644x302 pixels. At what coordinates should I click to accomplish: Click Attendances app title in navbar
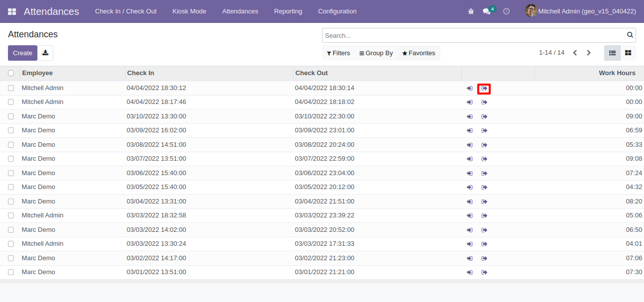51,11
